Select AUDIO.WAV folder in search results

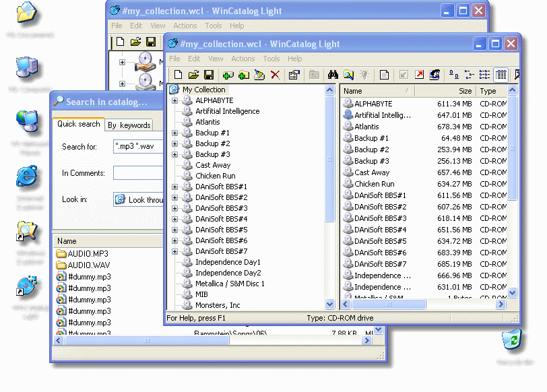89,265
